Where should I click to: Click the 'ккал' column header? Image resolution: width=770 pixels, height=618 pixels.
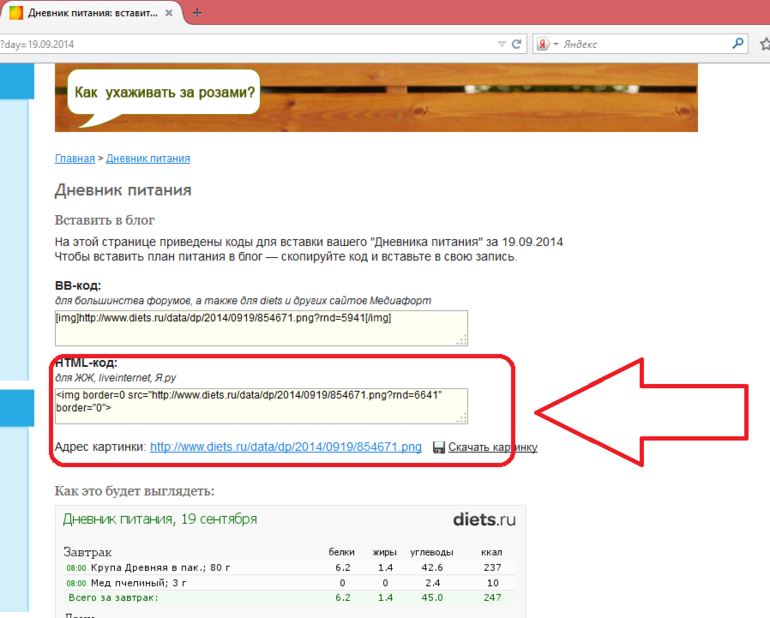(x=492, y=552)
